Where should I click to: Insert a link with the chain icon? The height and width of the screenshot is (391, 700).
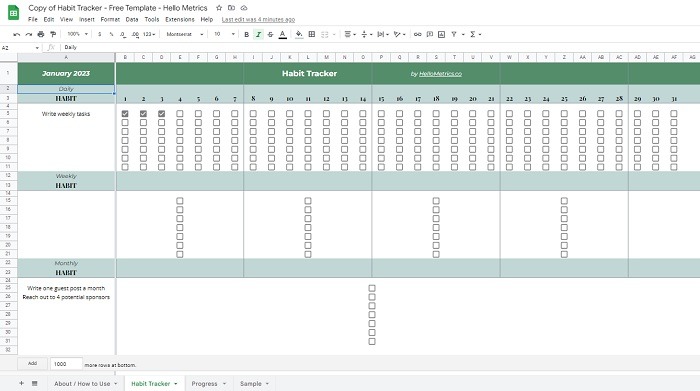click(417, 34)
